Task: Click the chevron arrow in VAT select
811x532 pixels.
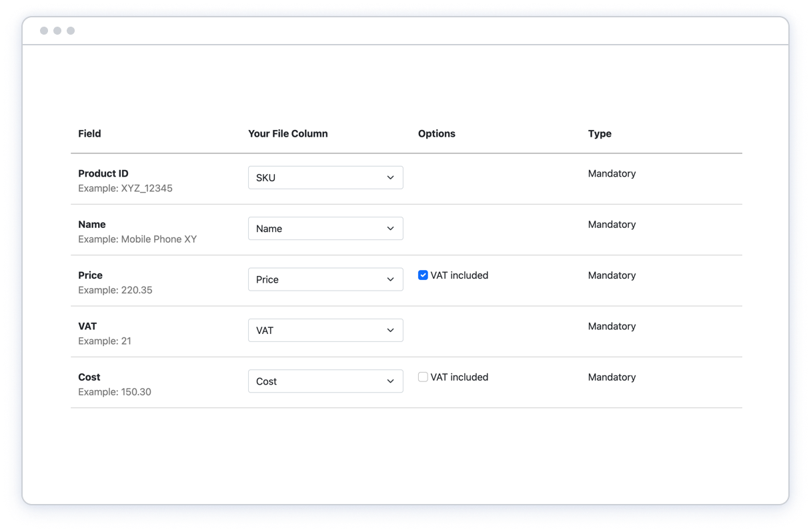Action: [391, 330]
